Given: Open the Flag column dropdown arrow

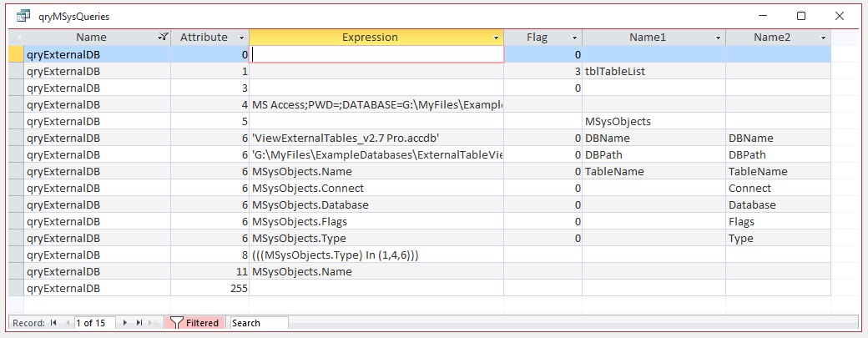Looking at the screenshot, I should [574, 38].
